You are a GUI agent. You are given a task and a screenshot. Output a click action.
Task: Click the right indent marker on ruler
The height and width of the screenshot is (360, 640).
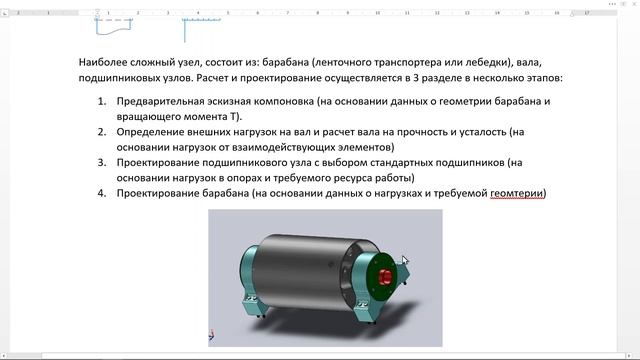[x=572, y=15]
